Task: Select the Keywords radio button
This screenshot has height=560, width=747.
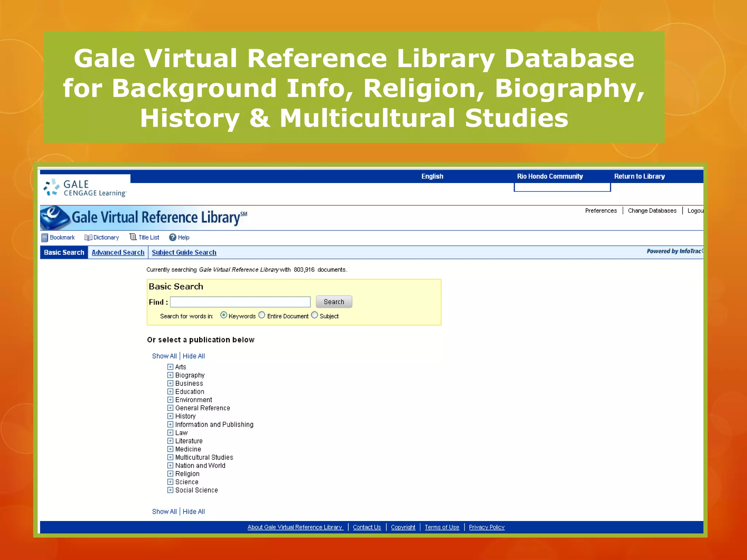Action: 224,315
